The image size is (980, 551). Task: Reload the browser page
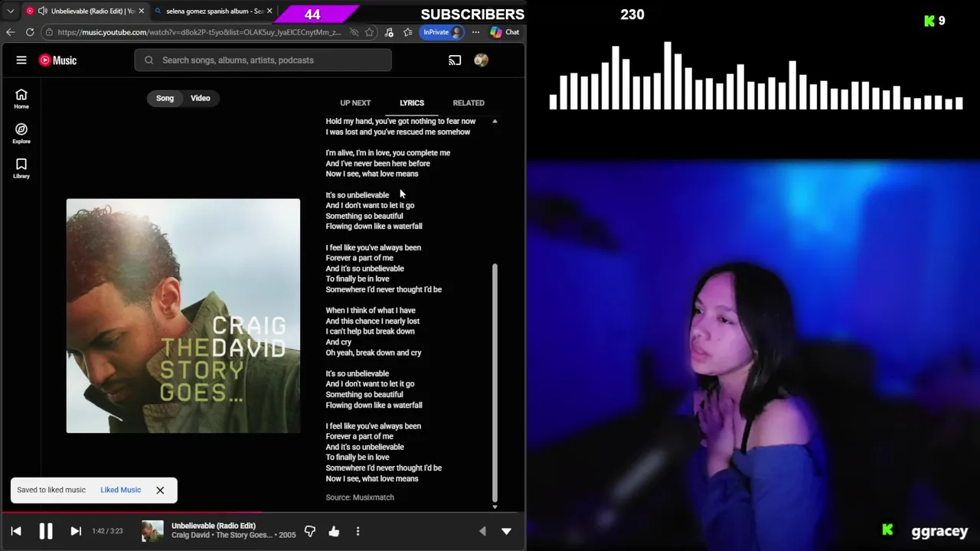(x=30, y=32)
